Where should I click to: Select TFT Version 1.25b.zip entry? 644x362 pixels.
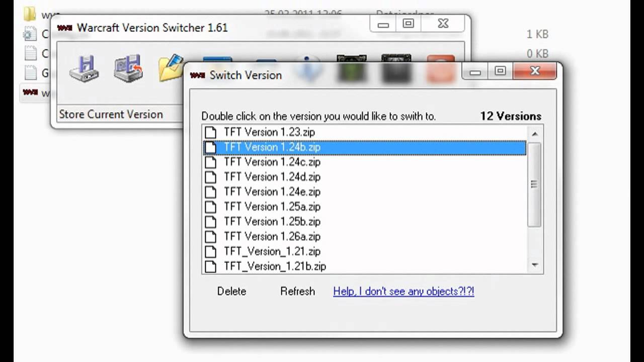[364, 222]
